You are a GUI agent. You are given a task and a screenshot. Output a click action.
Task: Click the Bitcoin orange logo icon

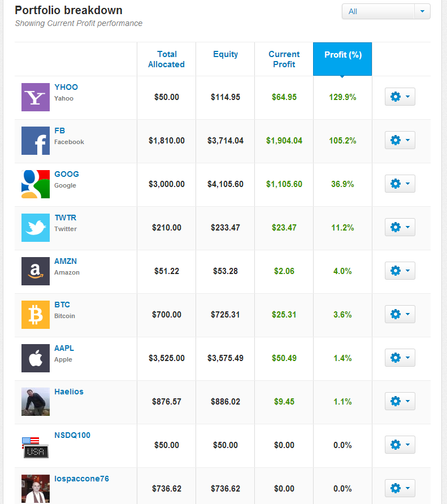coord(36,315)
